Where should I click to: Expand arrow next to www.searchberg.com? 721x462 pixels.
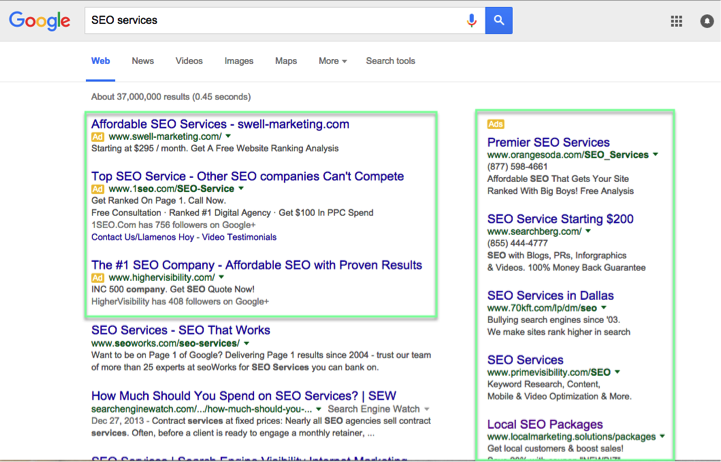click(588, 231)
